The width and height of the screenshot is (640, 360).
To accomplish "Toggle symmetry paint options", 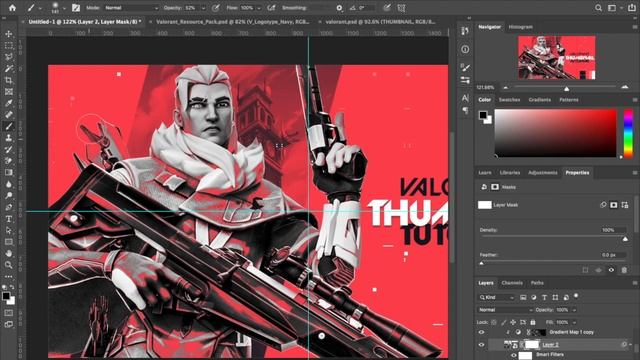I will point(402,8).
